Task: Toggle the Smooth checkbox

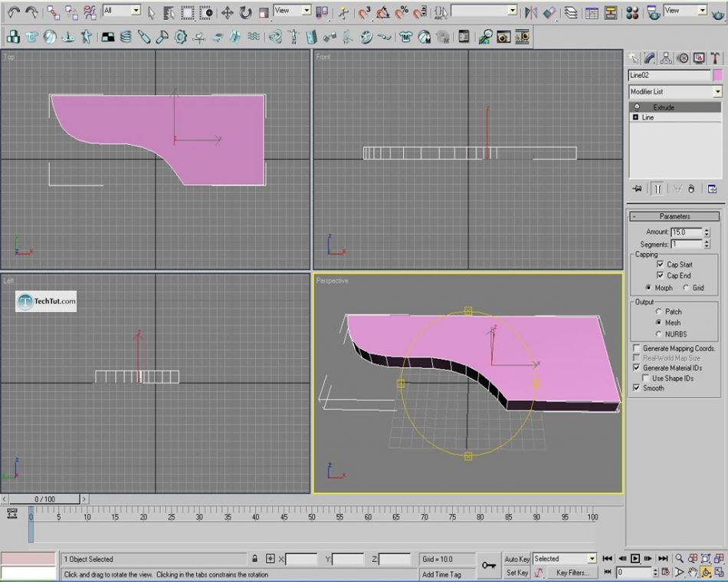Action: [x=636, y=388]
